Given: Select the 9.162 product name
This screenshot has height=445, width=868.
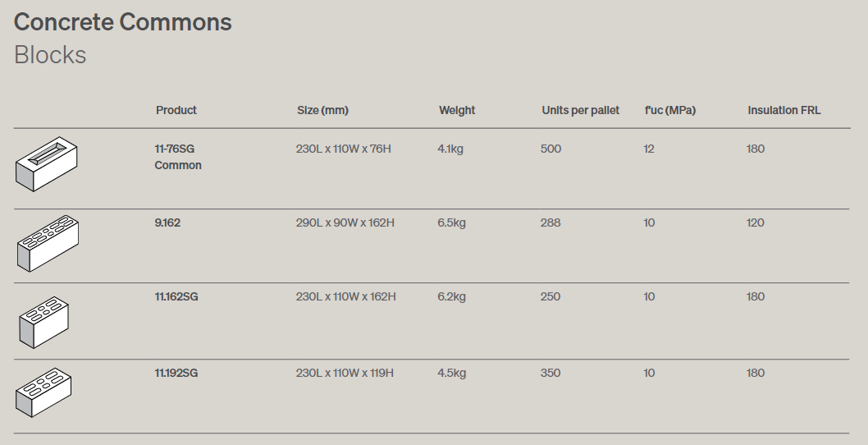Looking at the screenshot, I should tap(167, 222).
